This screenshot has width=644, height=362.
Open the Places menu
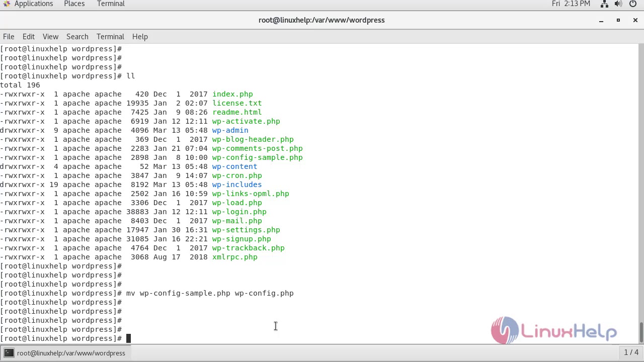(74, 4)
